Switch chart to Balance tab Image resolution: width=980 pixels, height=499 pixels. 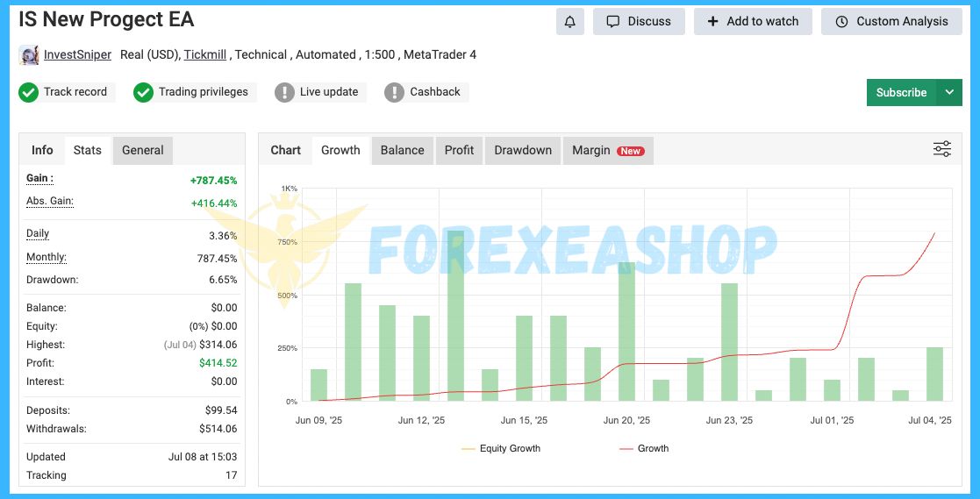tap(402, 150)
